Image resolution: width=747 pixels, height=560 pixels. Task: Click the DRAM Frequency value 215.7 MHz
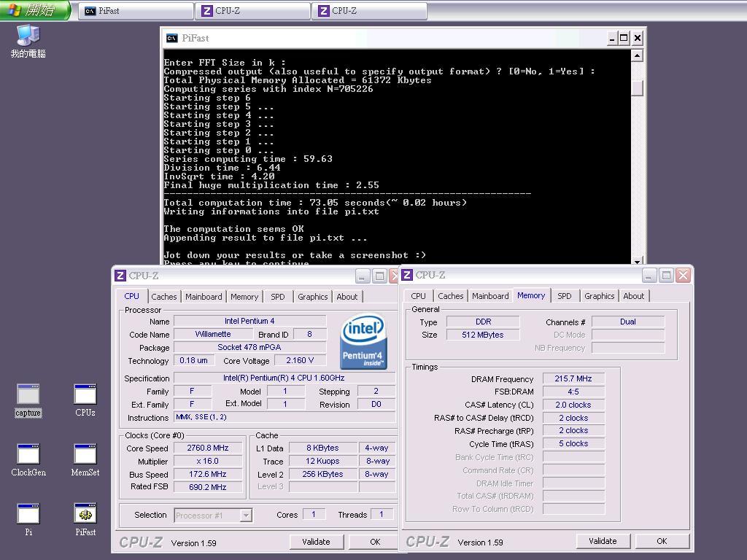(573, 378)
